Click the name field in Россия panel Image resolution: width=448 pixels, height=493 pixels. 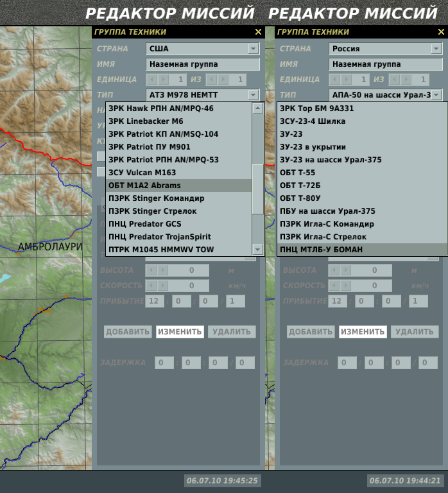386,64
